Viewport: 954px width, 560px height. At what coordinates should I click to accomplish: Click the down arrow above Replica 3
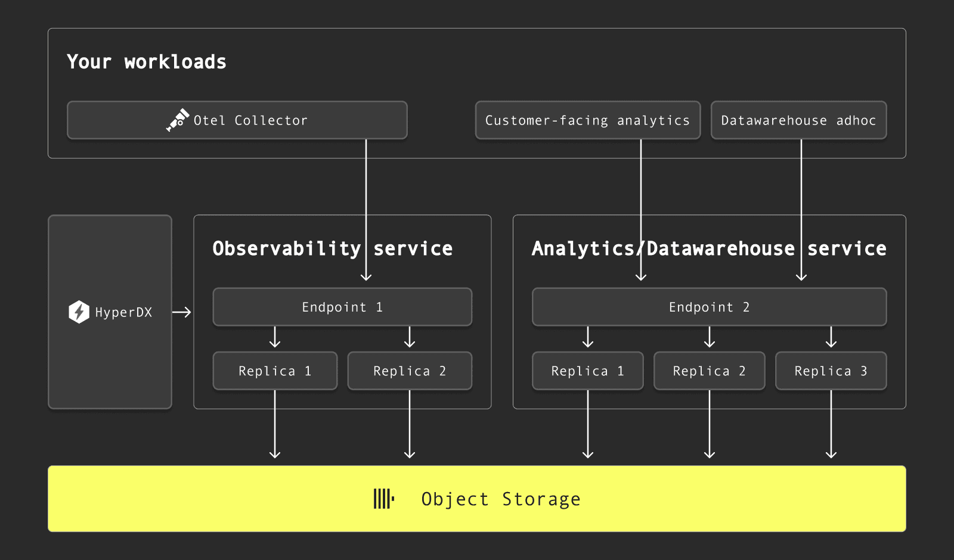(x=831, y=338)
